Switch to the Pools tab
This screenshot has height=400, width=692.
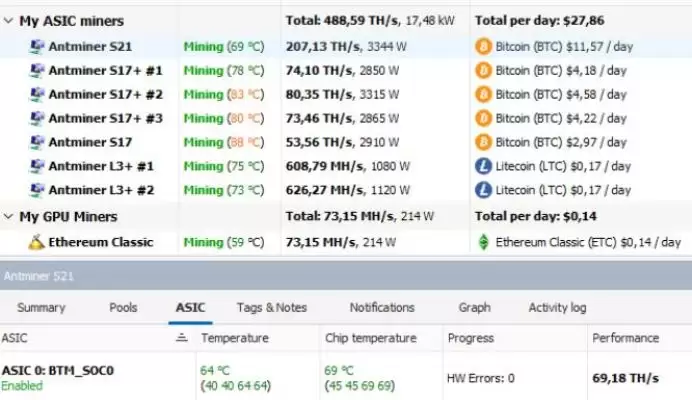click(123, 308)
